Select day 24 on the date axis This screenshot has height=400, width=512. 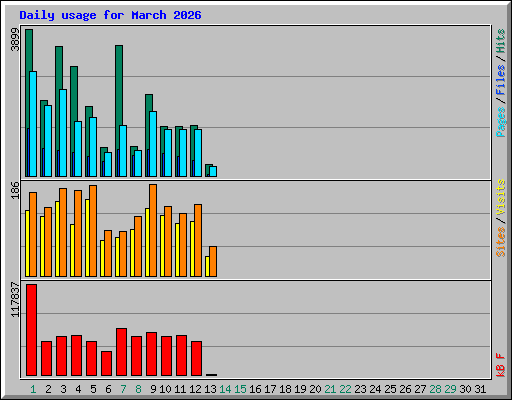pos(375,389)
